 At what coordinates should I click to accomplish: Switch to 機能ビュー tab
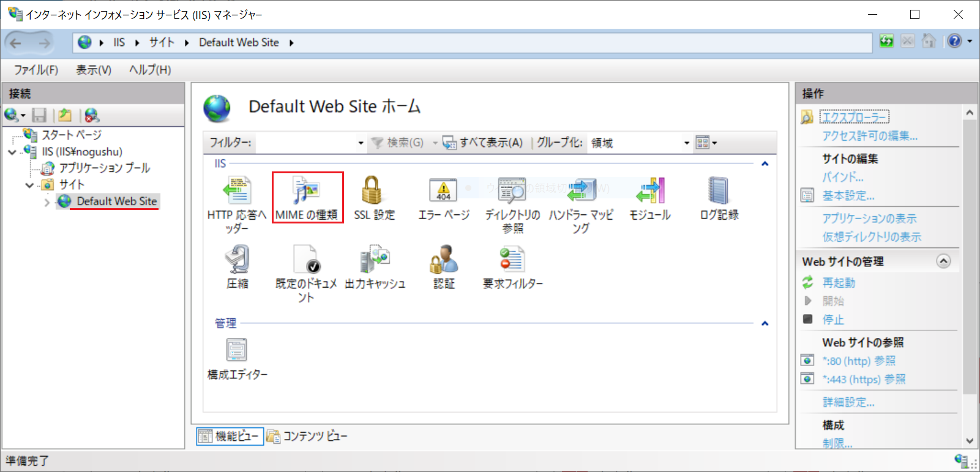(x=230, y=436)
